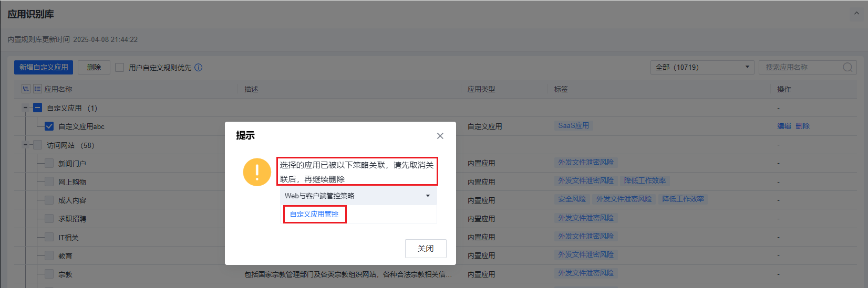The image size is (868, 288).
Task: Click the 删除 button in toolbar
Action: point(94,67)
